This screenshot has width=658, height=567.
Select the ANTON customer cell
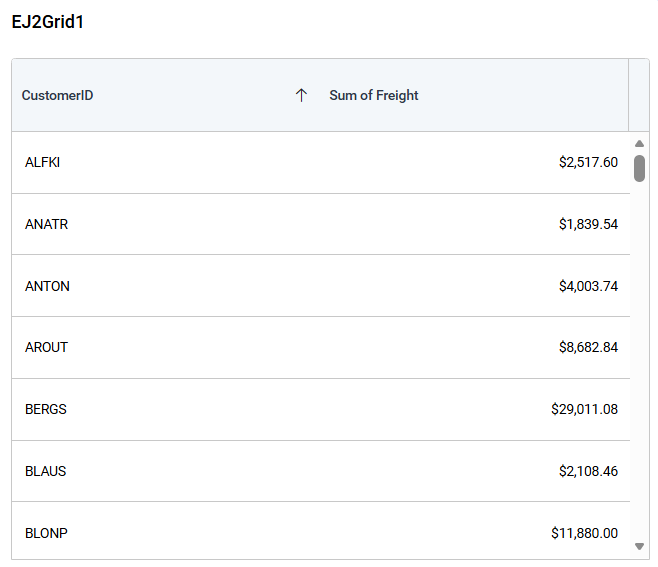tap(48, 286)
